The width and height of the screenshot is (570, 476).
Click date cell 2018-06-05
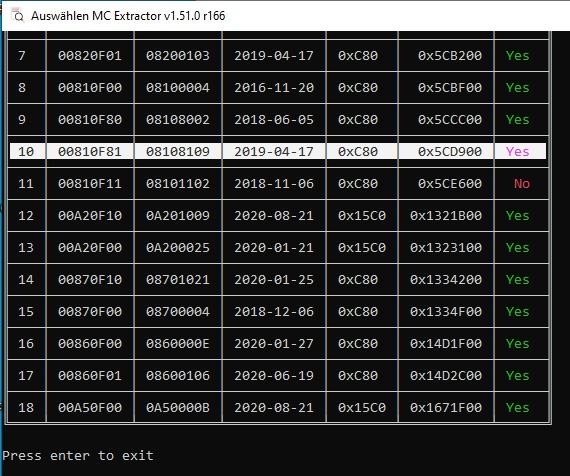(274, 120)
